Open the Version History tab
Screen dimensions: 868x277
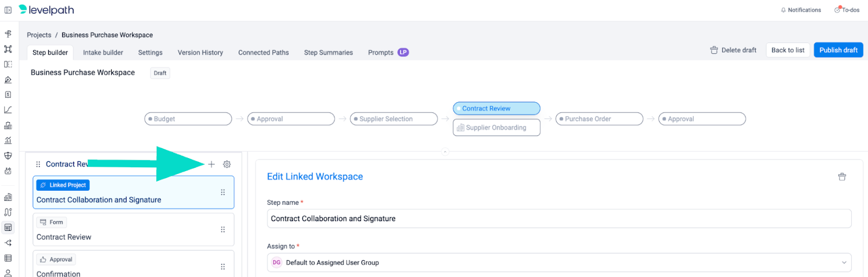(x=200, y=53)
